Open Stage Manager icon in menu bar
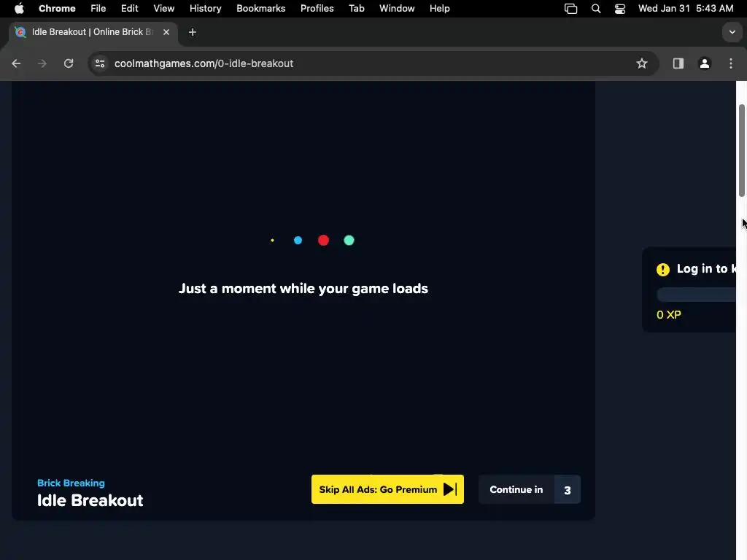Screen dimensions: 747x560 (x=570, y=9)
